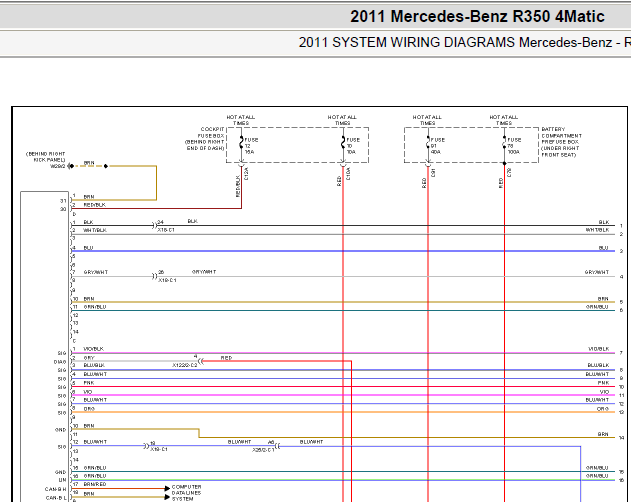Click the "2011 Mercedes-Benz R350 4Matic" title

[x=477, y=17]
